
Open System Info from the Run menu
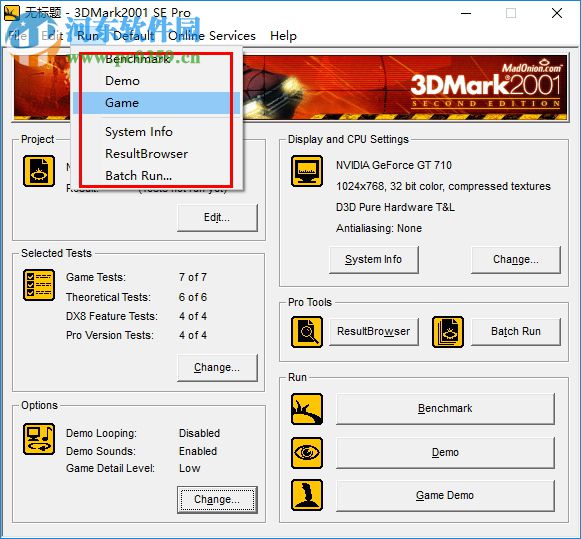click(156, 132)
